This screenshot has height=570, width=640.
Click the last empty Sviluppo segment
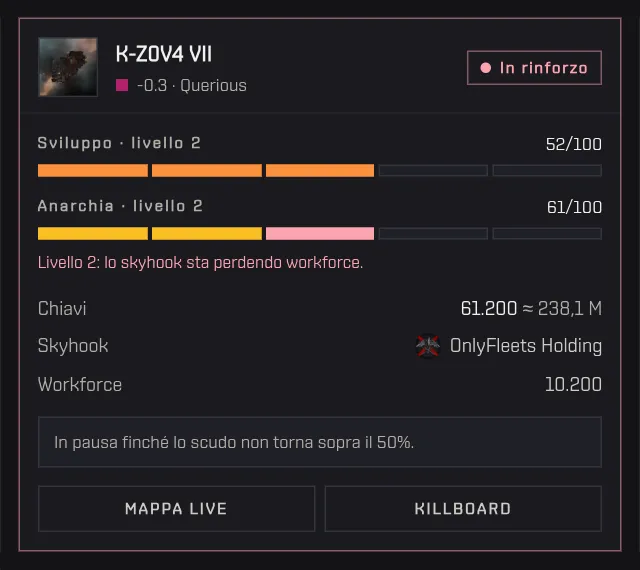point(547,170)
